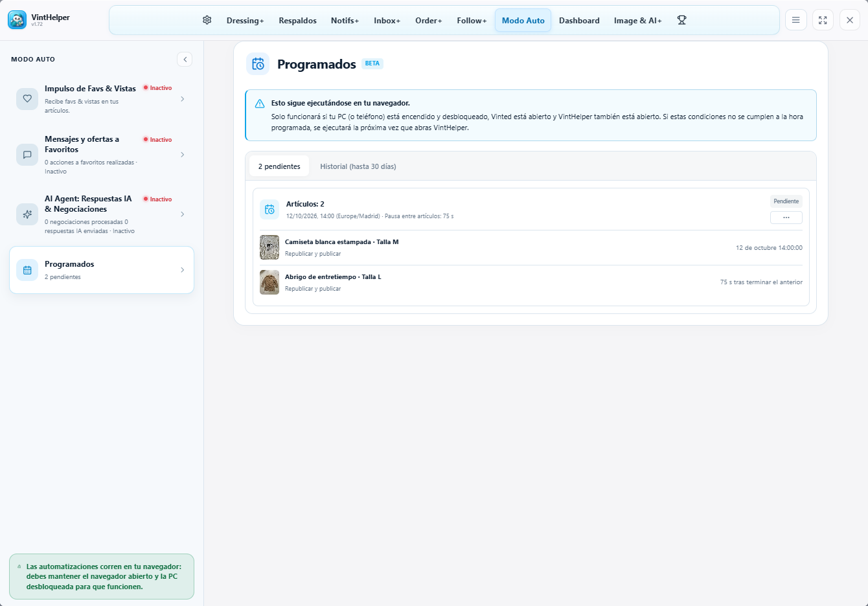The height and width of the screenshot is (606, 868).
Task: Click the 12 de octubre 14:00:00 time
Action: [769, 248]
